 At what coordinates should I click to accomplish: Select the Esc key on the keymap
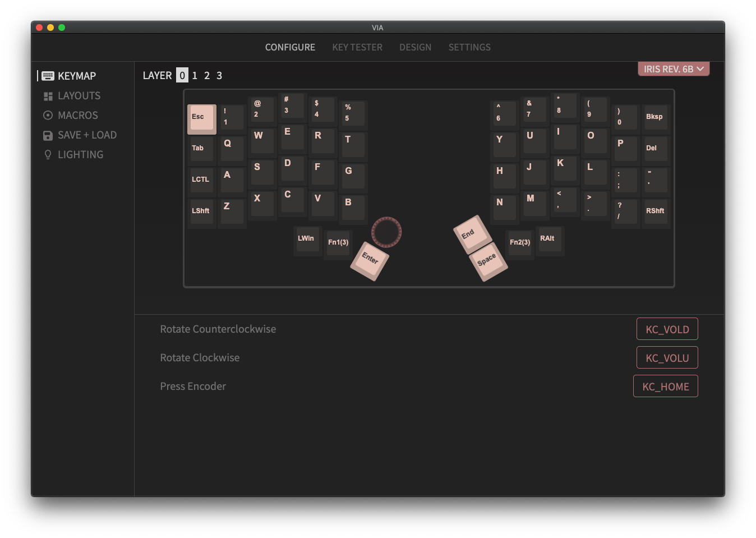click(x=201, y=118)
